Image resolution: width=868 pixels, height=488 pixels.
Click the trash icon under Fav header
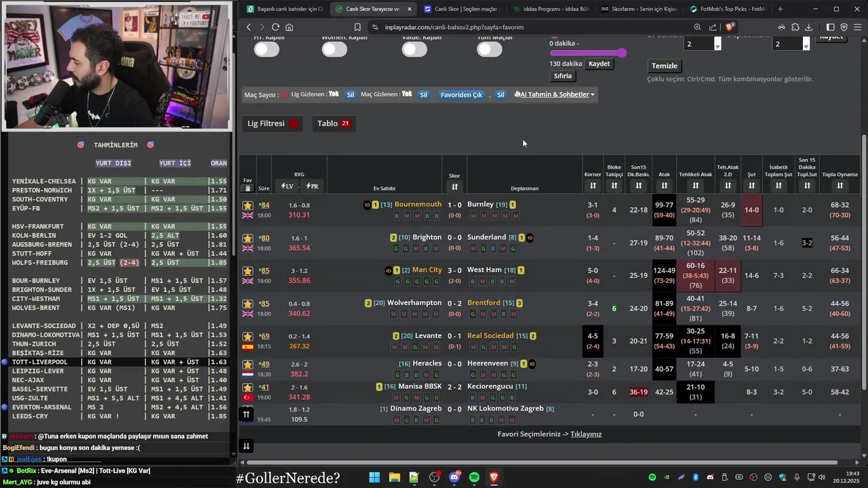[x=248, y=188]
